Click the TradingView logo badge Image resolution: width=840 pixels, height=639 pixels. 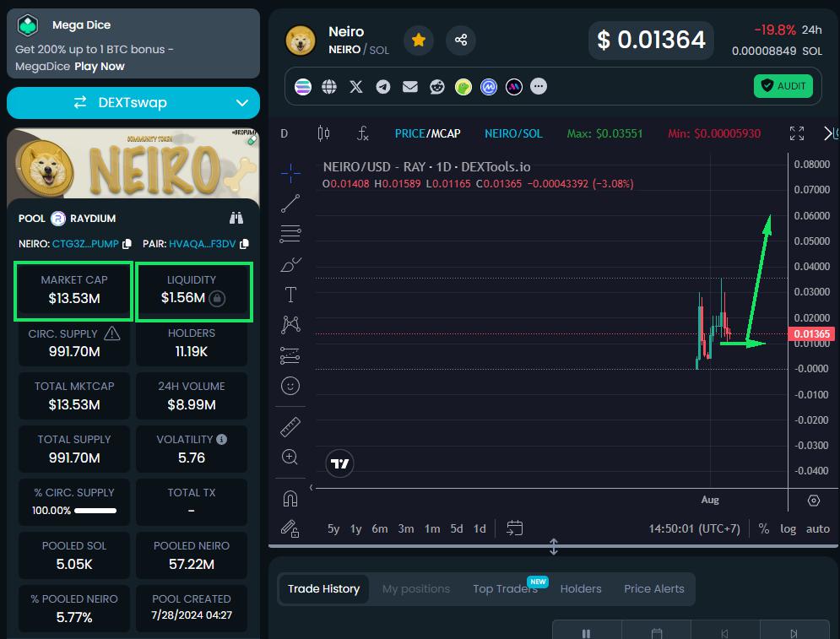(339, 463)
